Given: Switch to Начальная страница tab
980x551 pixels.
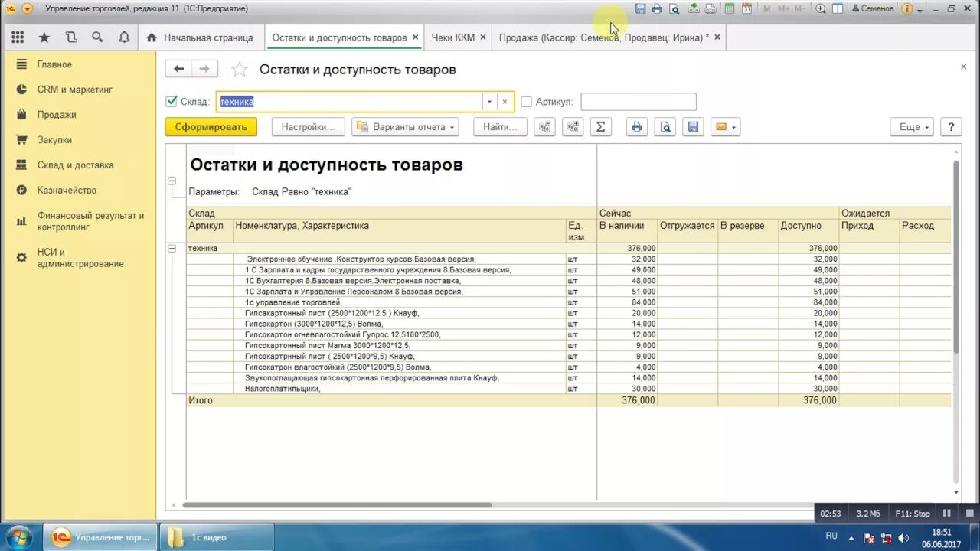Looking at the screenshot, I should click(199, 37).
